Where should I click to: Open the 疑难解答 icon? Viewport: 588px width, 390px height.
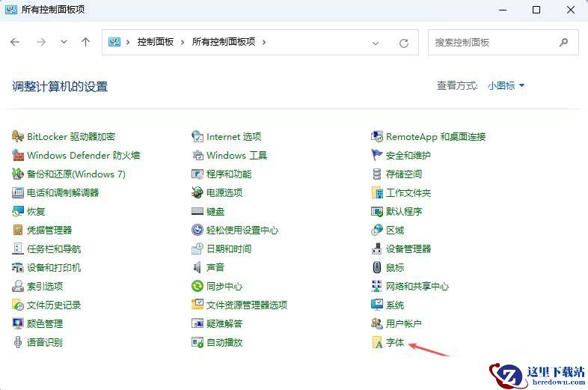[197, 323]
